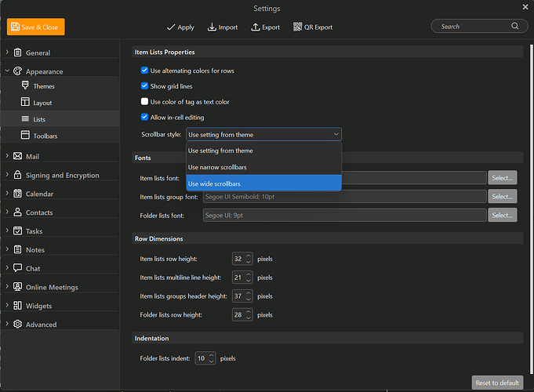Choose Use wide scrollbars option
This screenshot has width=534, height=392.
(263, 183)
